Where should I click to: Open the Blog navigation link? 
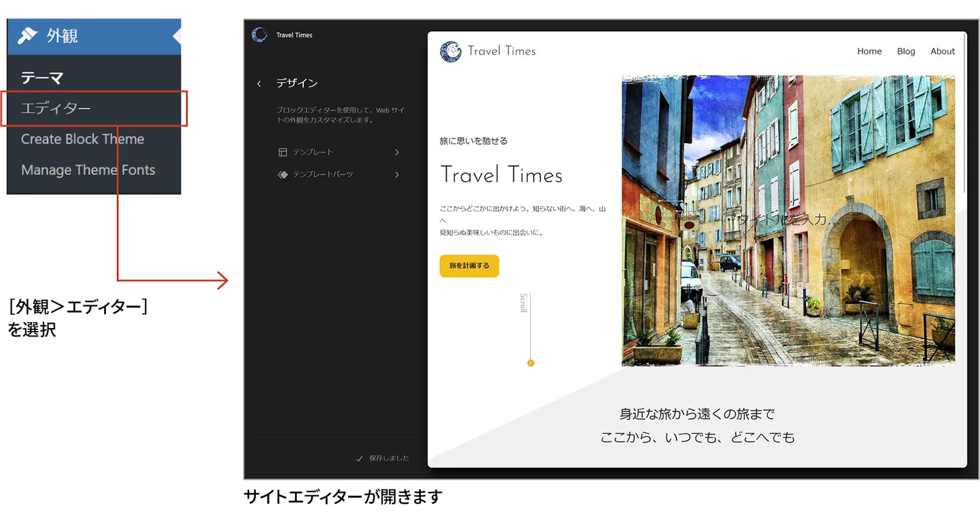click(906, 51)
